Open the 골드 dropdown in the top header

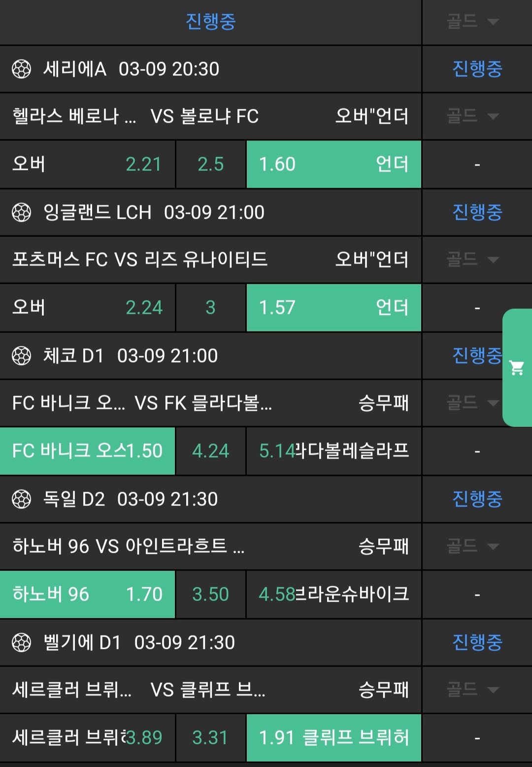pos(472,21)
